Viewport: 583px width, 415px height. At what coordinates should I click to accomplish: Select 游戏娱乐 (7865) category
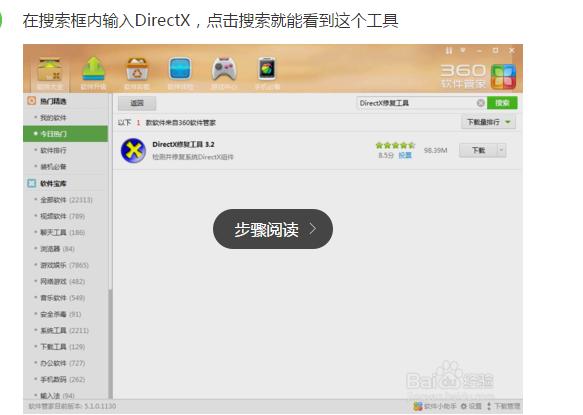click(x=64, y=265)
